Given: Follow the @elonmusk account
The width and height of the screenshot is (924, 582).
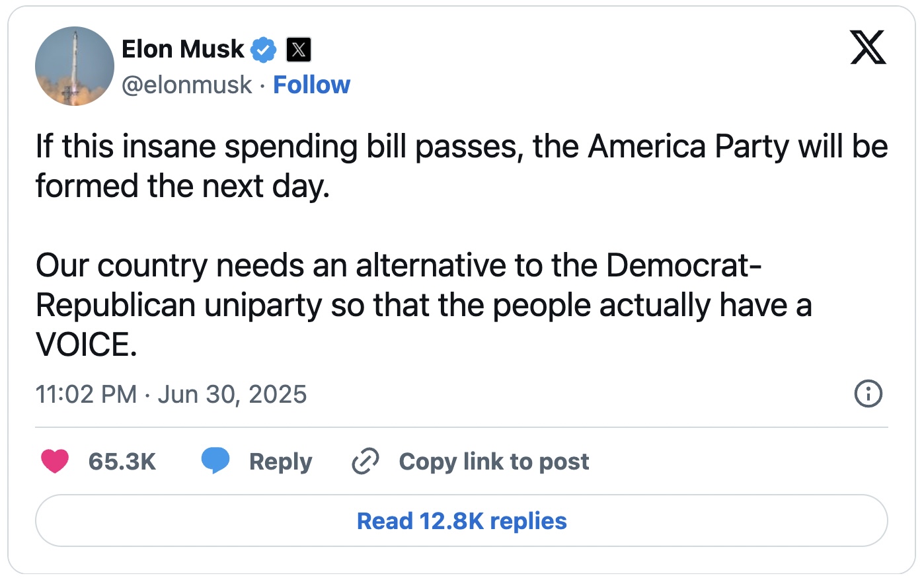Looking at the screenshot, I should (311, 85).
